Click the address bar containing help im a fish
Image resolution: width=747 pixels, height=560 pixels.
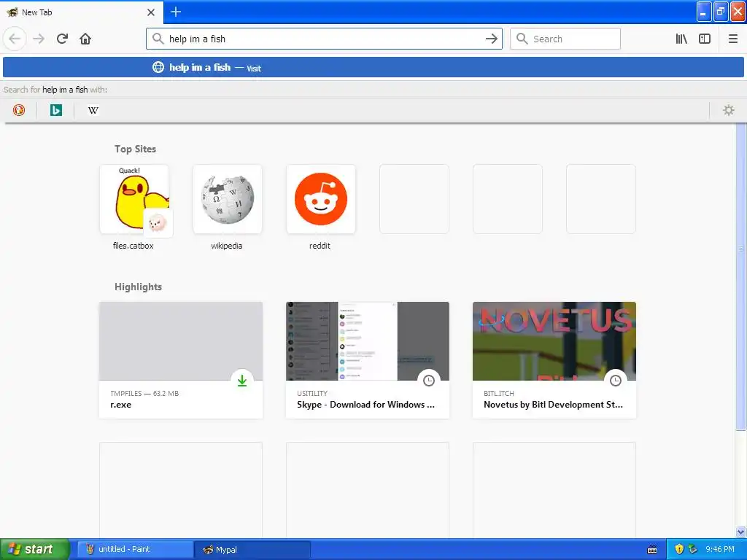324,39
